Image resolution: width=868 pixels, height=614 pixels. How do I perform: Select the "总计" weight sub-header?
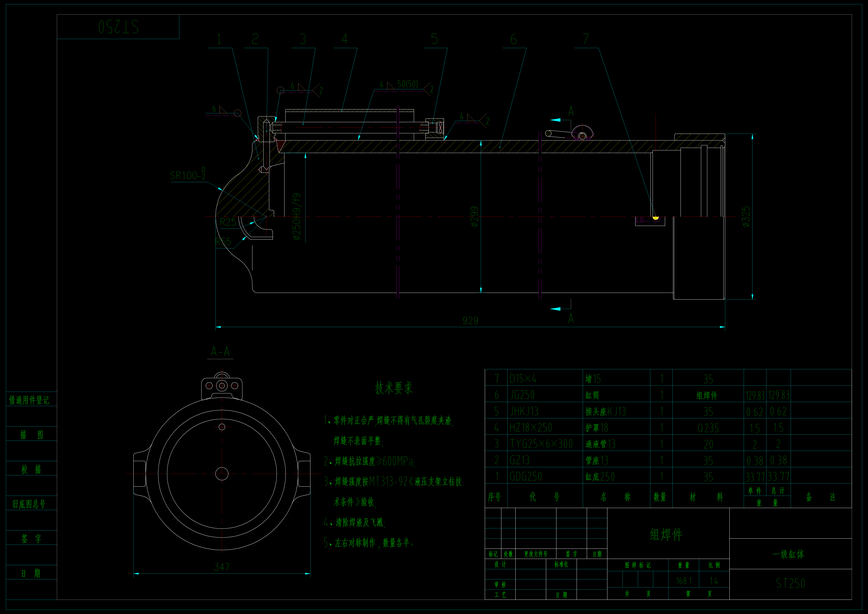[x=778, y=491]
